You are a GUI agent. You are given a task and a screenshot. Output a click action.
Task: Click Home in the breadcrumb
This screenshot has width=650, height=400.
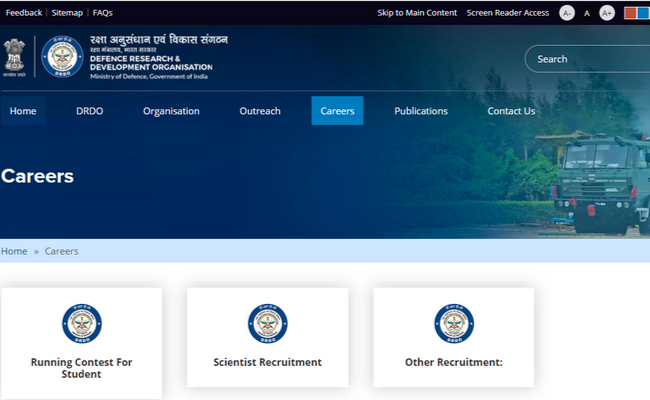(x=14, y=251)
